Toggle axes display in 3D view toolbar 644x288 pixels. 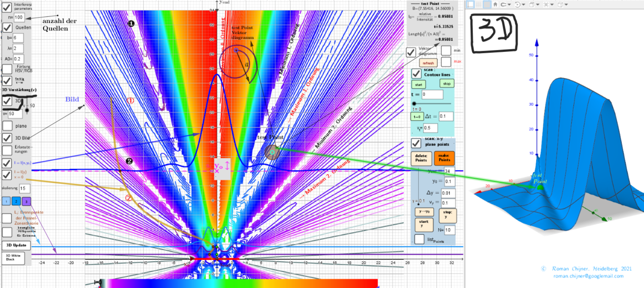pos(470,4)
